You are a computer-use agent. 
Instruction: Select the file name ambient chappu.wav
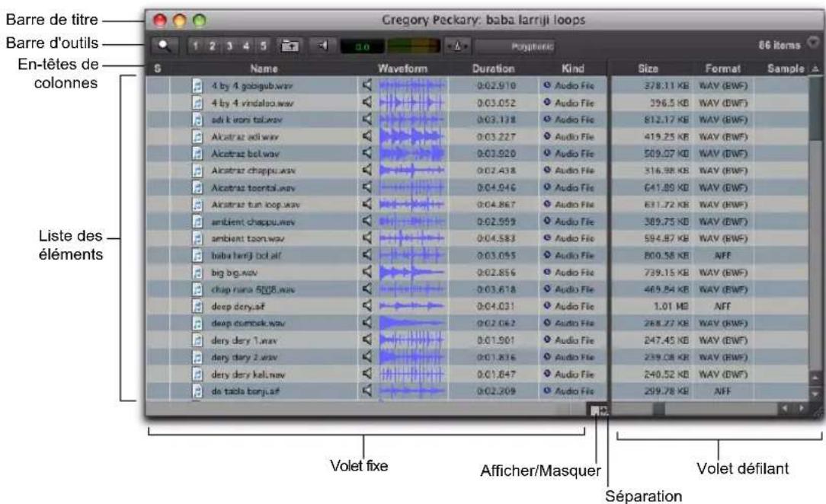(254, 222)
